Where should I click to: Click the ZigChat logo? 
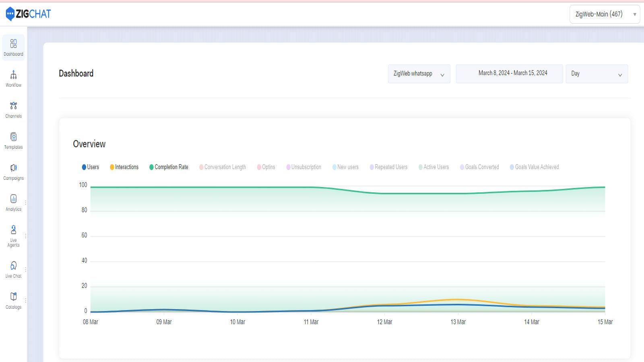point(28,14)
